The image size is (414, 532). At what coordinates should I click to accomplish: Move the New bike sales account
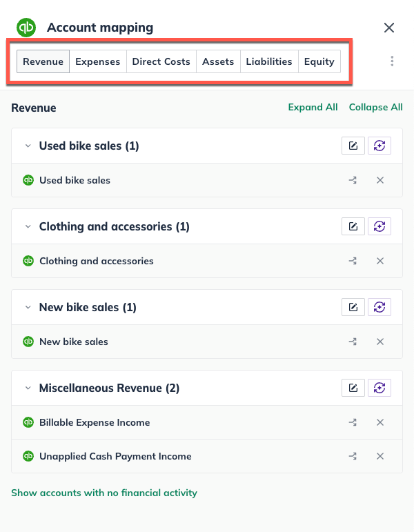click(353, 342)
